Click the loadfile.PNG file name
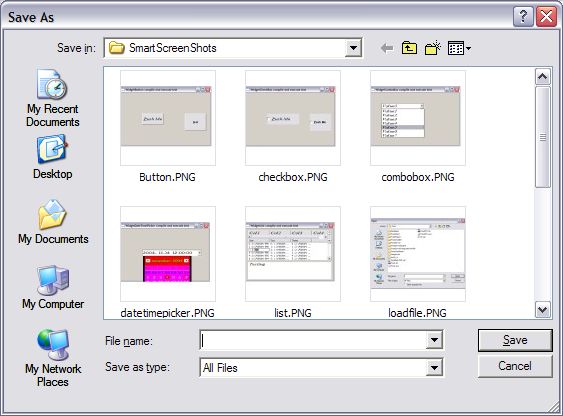This screenshot has height=416, width=563. coord(417,313)
